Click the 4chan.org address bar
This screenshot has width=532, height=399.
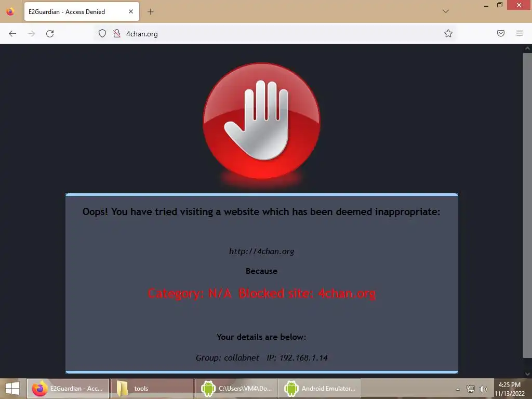pos(275,34)
